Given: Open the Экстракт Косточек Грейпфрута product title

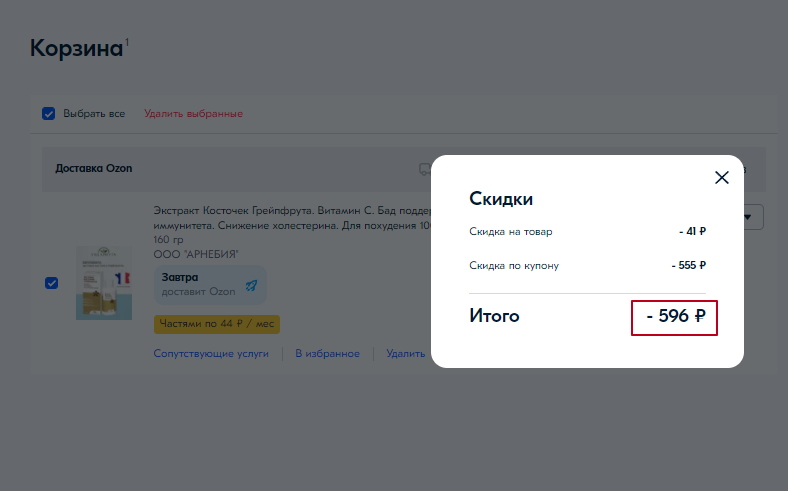Looking at the screenshot, I should [x=290, y=211].
